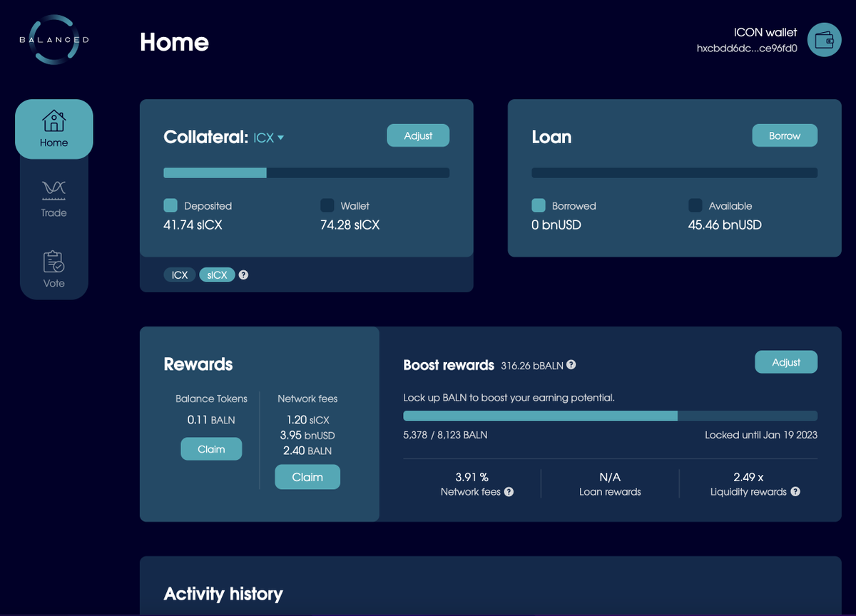Open the ICON wallet icon button
856x616 pixels.
[824, 40]
